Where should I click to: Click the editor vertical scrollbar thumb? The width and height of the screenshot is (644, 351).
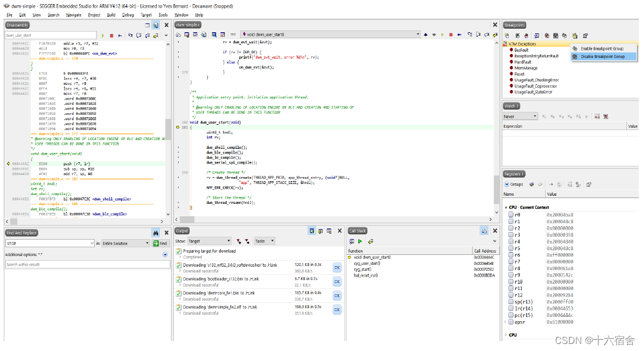pyautogui.click(x=495, y=189)
